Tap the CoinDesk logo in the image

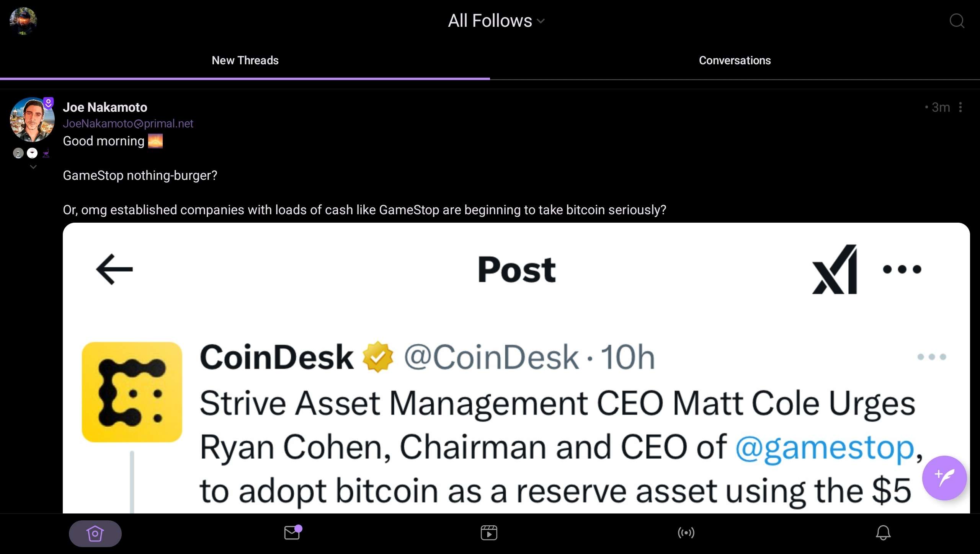(x=132, y=392)
